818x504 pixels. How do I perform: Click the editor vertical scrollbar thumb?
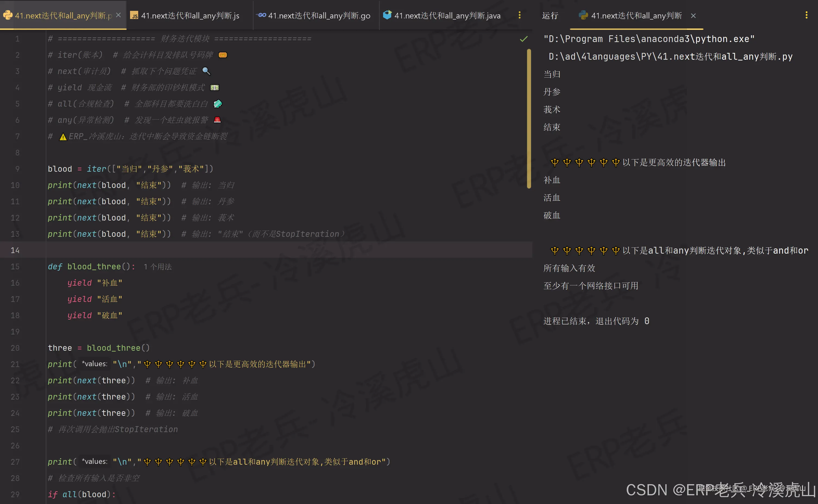529,118
